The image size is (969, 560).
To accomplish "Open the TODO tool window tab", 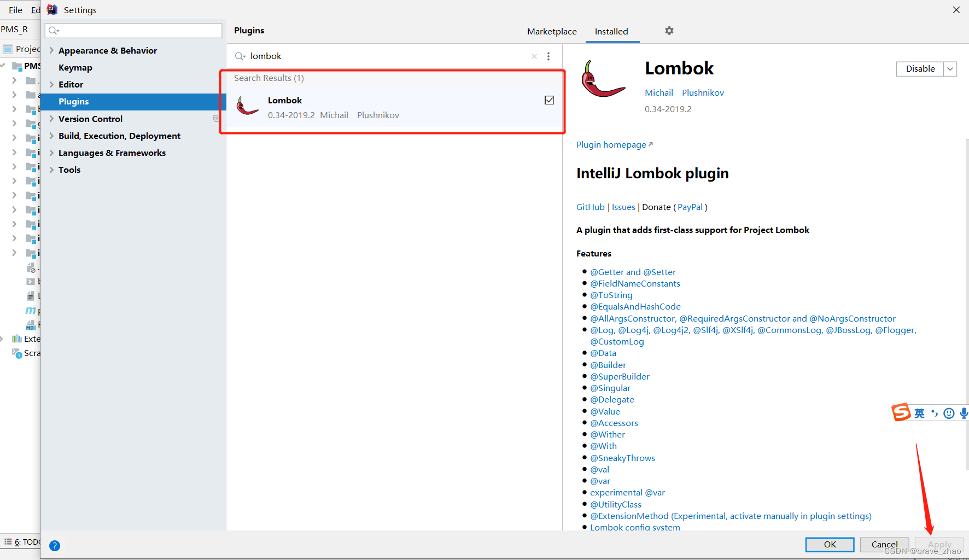I will pyautogui.click(x=24, y=542).
